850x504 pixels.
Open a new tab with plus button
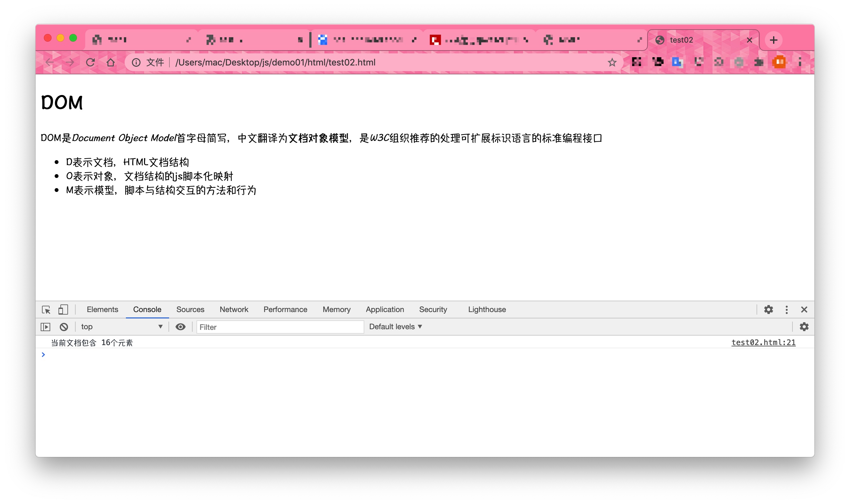pyautogui.click(x=774, y=40)
